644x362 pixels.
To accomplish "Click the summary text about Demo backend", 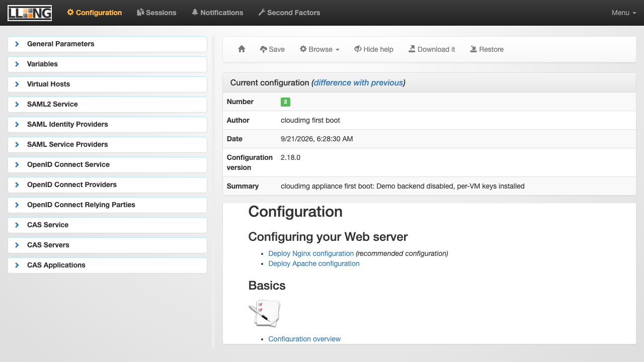I will pos(403,186).
